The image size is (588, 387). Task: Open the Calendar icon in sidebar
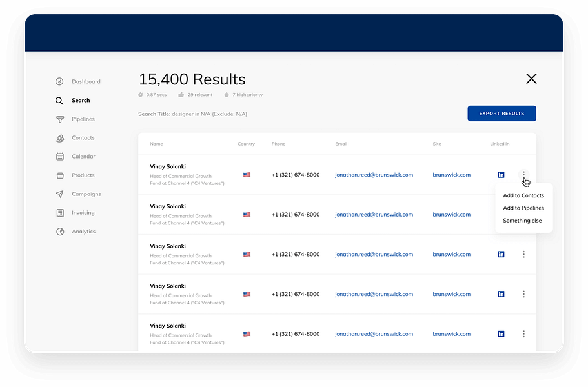click(x=59, y=157)
